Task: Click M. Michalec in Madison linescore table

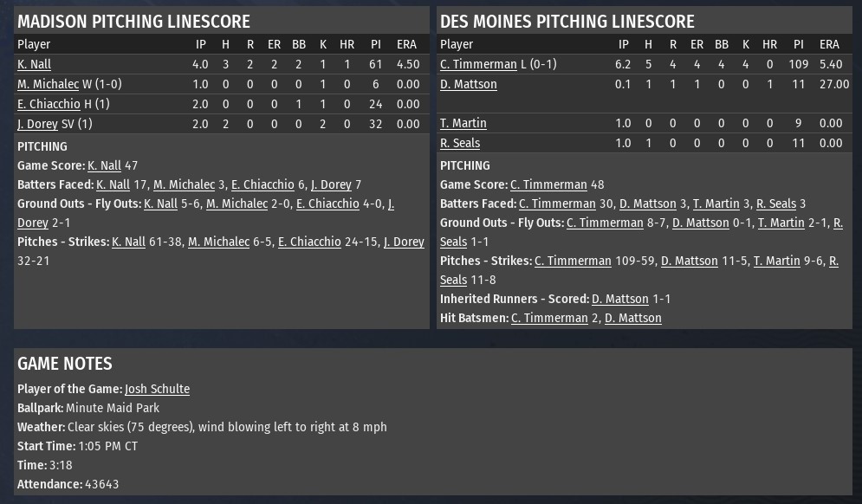Action: [x=48, y=84]
